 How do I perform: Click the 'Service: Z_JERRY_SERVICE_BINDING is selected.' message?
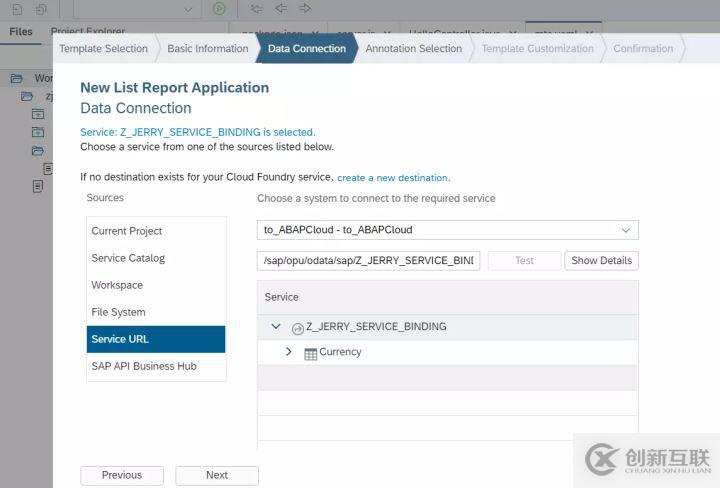(197, 132)
